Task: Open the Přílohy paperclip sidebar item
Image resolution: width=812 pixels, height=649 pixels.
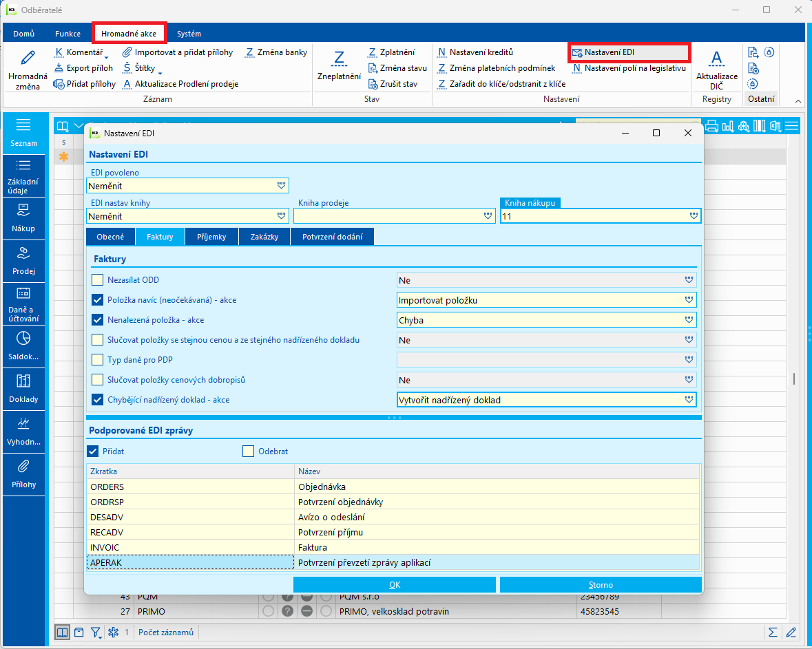Action: point(23,474)
